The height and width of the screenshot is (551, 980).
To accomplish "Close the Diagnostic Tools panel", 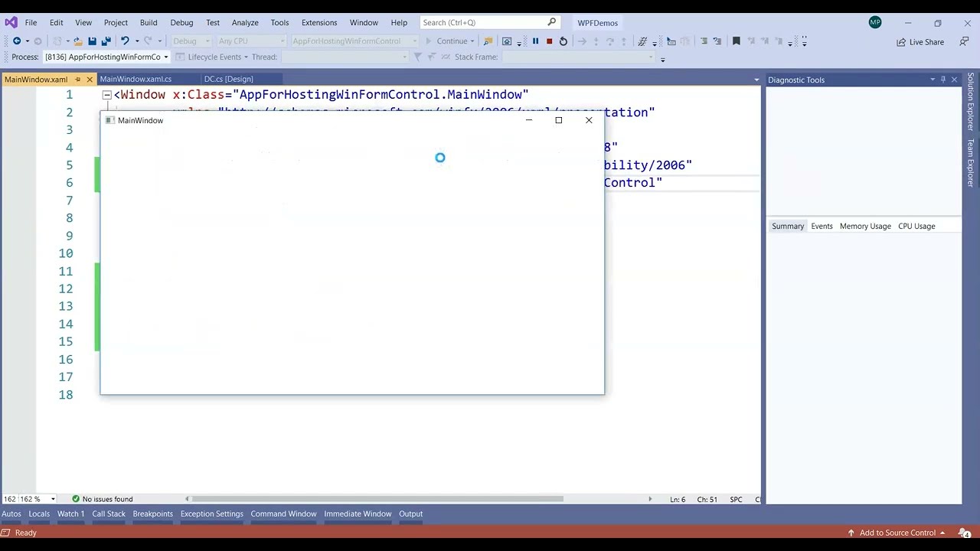I will tap(954, 80).
